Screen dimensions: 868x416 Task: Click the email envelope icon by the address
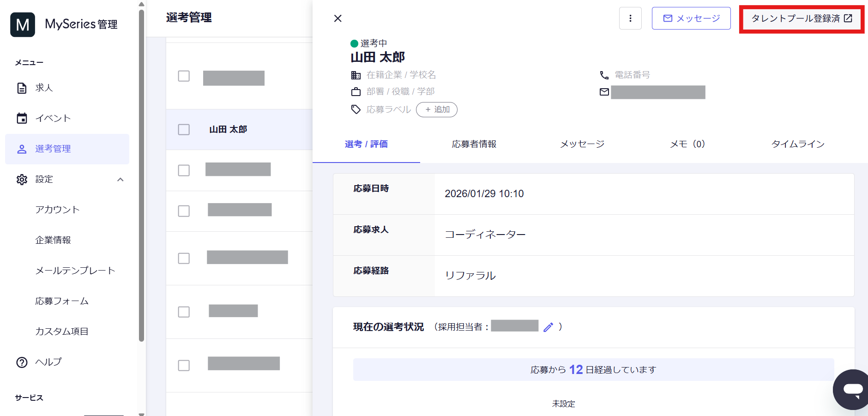point(604,92)
